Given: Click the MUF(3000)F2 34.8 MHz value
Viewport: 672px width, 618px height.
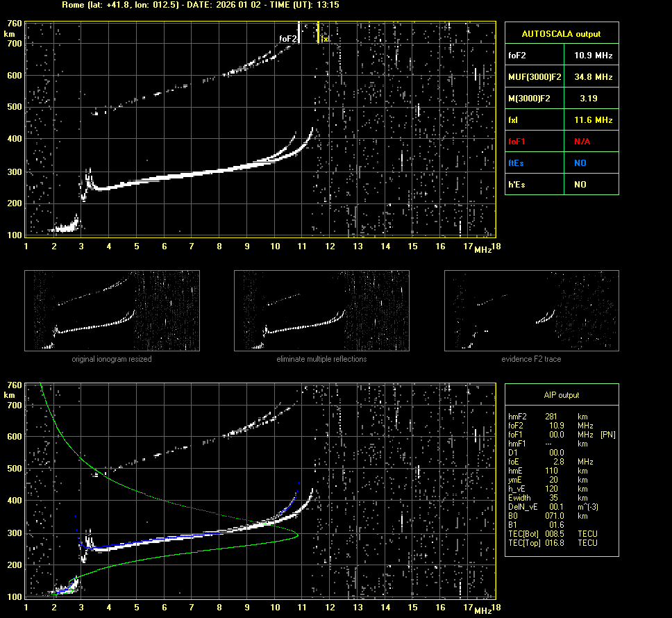Looking at the screenshot, I should pyautogui.click(x=590, y=76).
